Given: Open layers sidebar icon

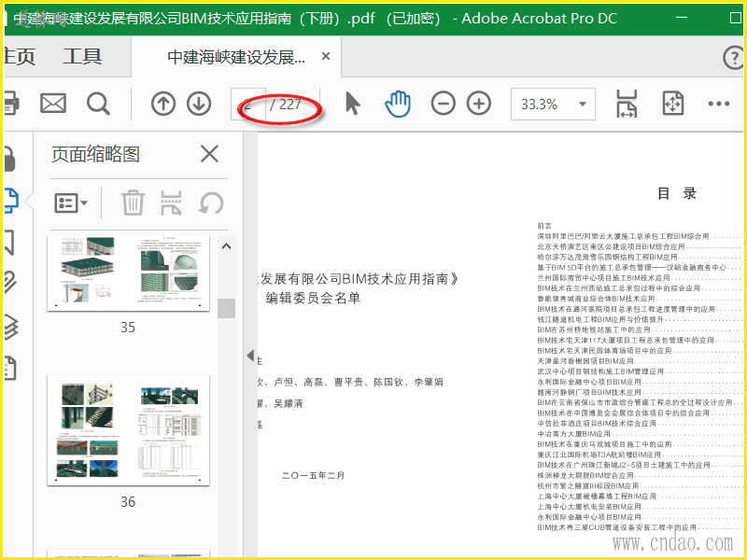Looking at the screenshot, I should coord(11,326).
